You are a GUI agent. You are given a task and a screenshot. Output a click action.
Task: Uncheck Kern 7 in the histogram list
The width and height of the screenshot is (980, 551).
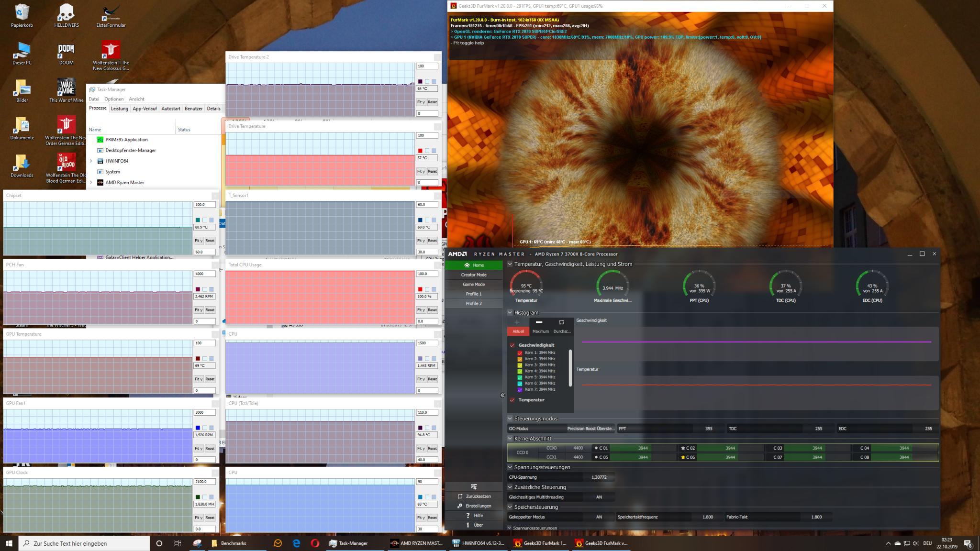point(520,390)
